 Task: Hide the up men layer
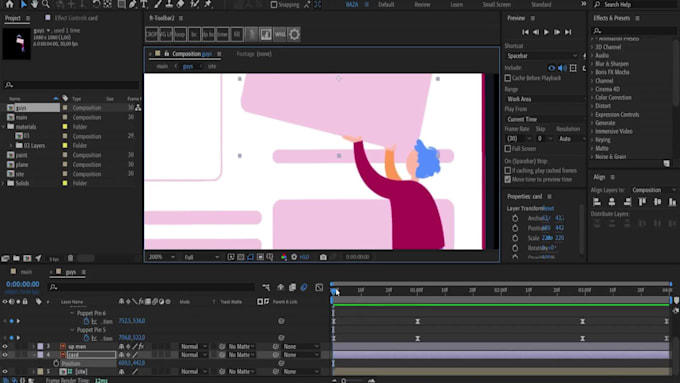5,346
